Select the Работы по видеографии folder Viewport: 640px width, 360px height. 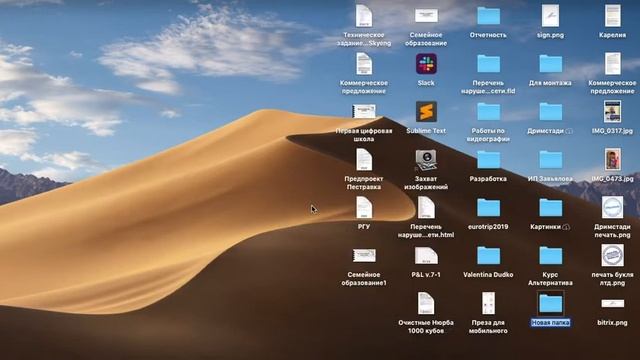[489, 112]
